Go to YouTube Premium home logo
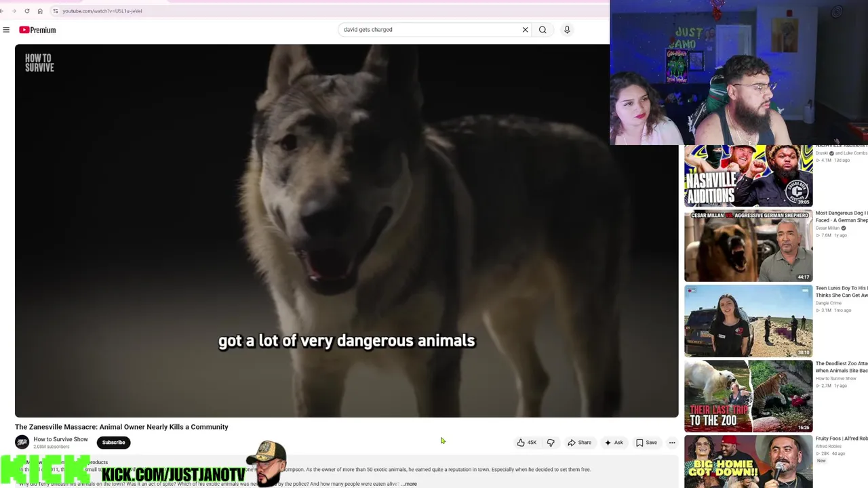The image size is (868, 488). 37,30
